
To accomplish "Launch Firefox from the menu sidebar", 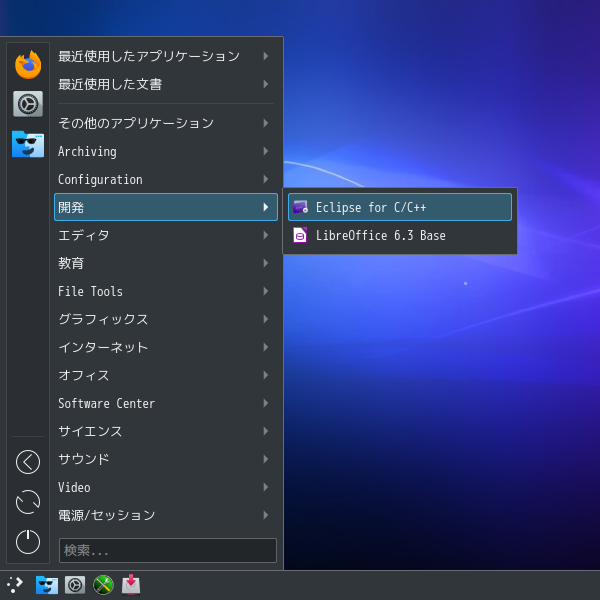I will 28,65.
